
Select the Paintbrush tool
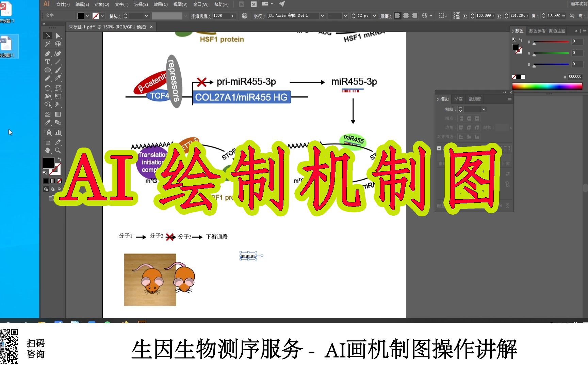(x=58, y=70)
